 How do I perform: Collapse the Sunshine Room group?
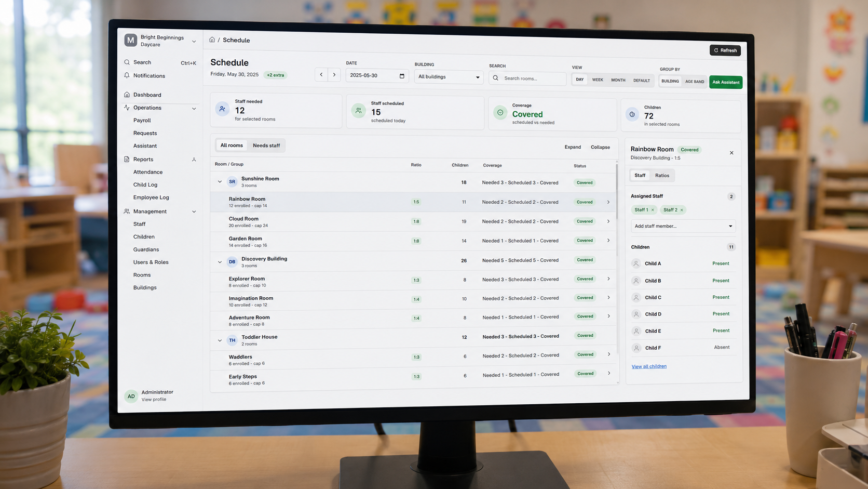coord(220,182)
